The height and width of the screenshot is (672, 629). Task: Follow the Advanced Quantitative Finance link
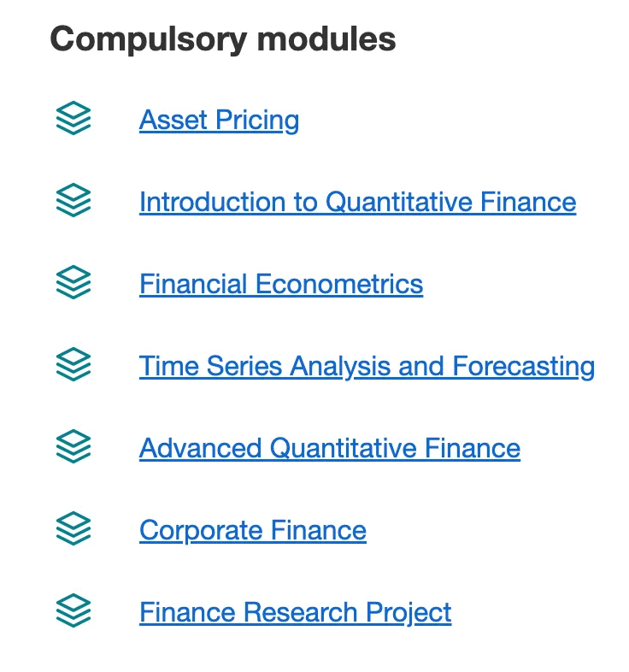(329, 448)
